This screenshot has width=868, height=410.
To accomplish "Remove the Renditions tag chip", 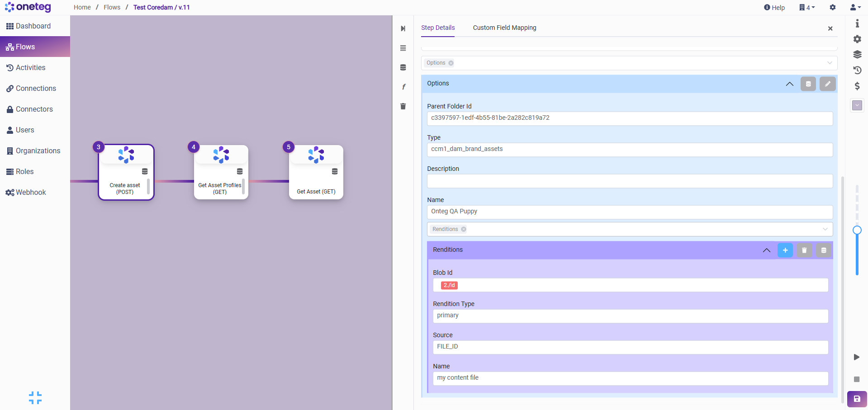I will [x=464, y=229].
